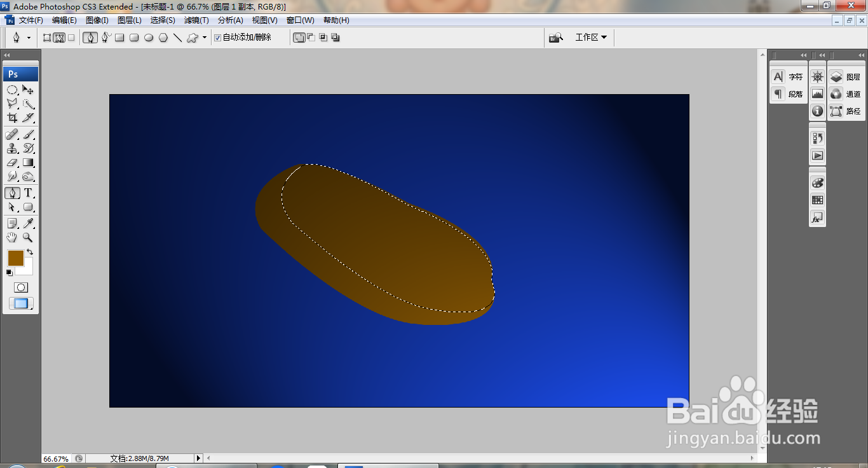Select the Notes tool
868x468 pixels.
12,223
